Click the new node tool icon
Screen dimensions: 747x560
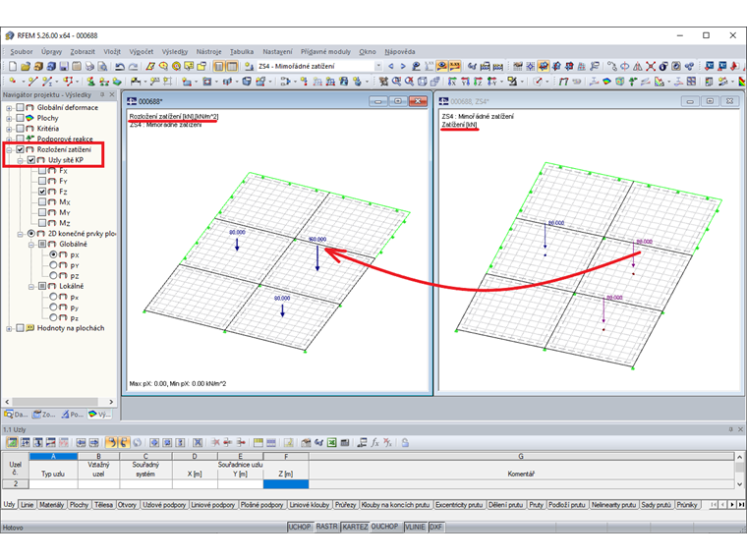pyautogui.click(x=13, y=82)
